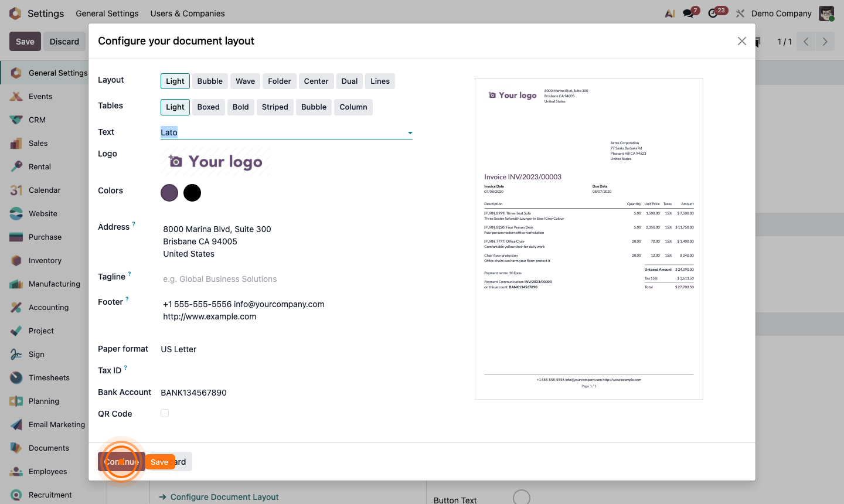844x504 pixels.
Task: Click the Save button in the dialog footer
Action: (159, 462)
